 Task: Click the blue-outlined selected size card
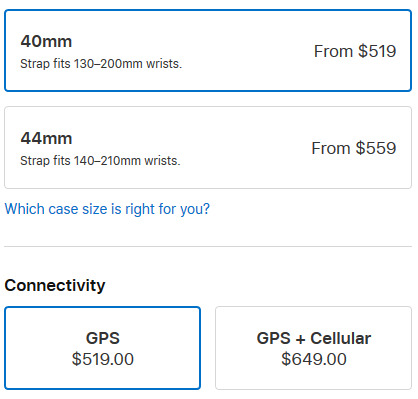[x=208, y=51]
